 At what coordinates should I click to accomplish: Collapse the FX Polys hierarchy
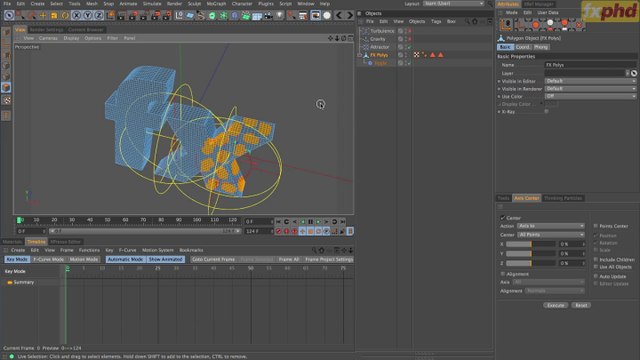[360, 55]
